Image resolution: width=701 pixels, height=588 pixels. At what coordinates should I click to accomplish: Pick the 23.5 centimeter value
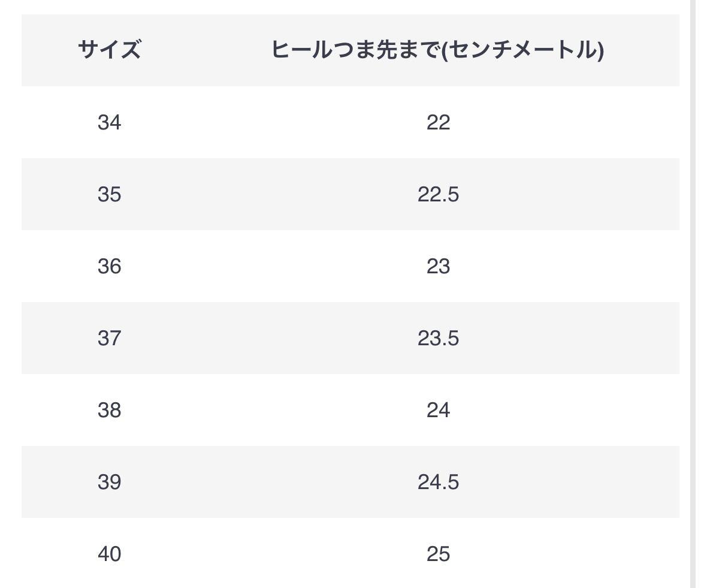438,338
